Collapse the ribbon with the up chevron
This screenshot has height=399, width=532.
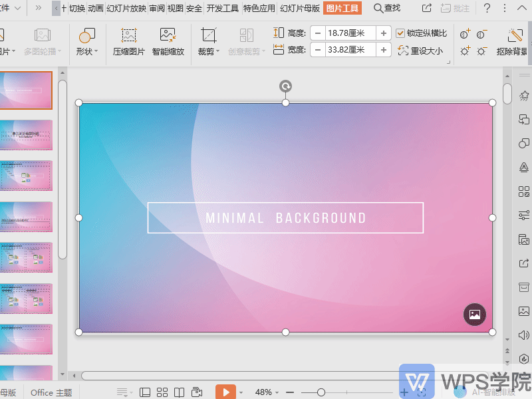[x=522, y=8]
